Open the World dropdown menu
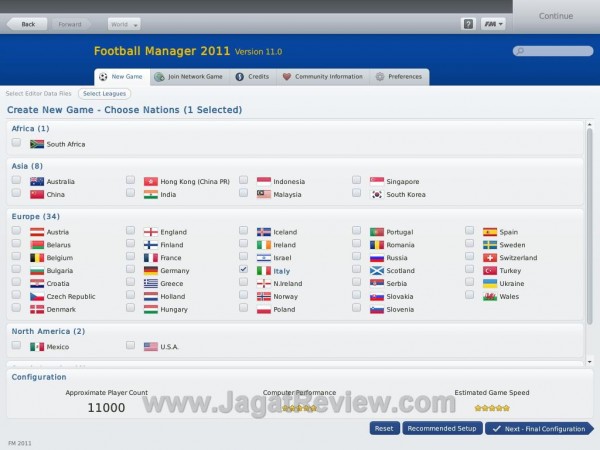 tap(124, 24)
